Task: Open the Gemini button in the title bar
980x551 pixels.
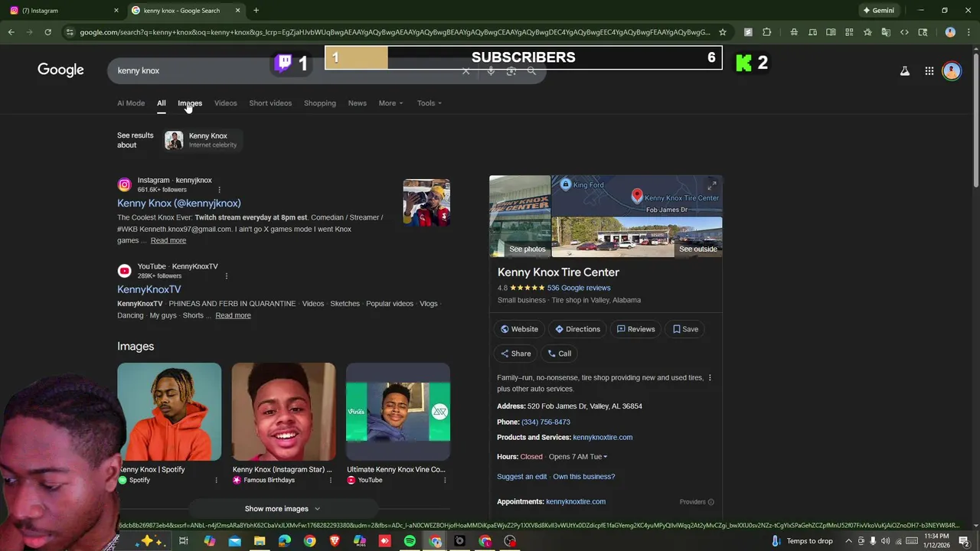Action: [x=879, y=10]
